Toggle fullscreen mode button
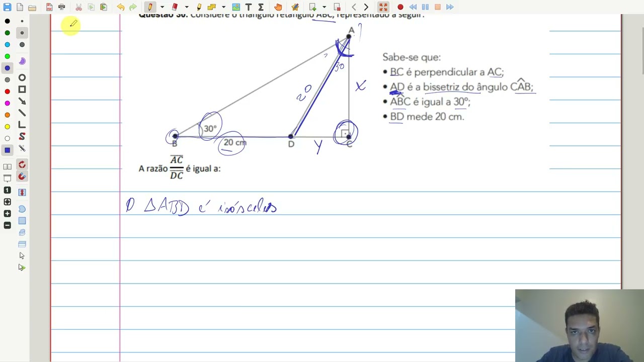The width and height of the screenshot is (644, 362). 383,7
